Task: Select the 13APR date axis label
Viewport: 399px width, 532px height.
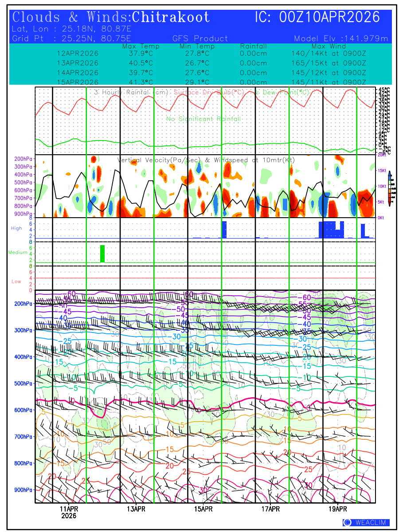Action: click(136, 509)
